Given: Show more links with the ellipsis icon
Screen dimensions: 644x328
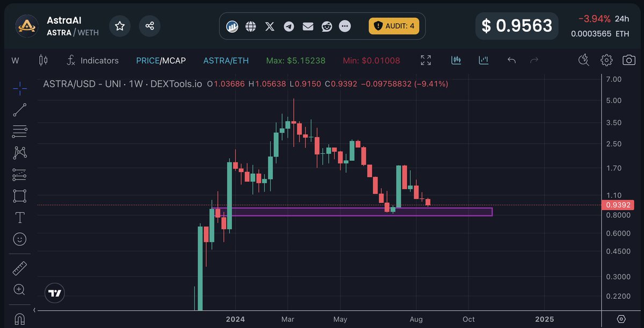Looking at the screenshot, I should [345, 26].
